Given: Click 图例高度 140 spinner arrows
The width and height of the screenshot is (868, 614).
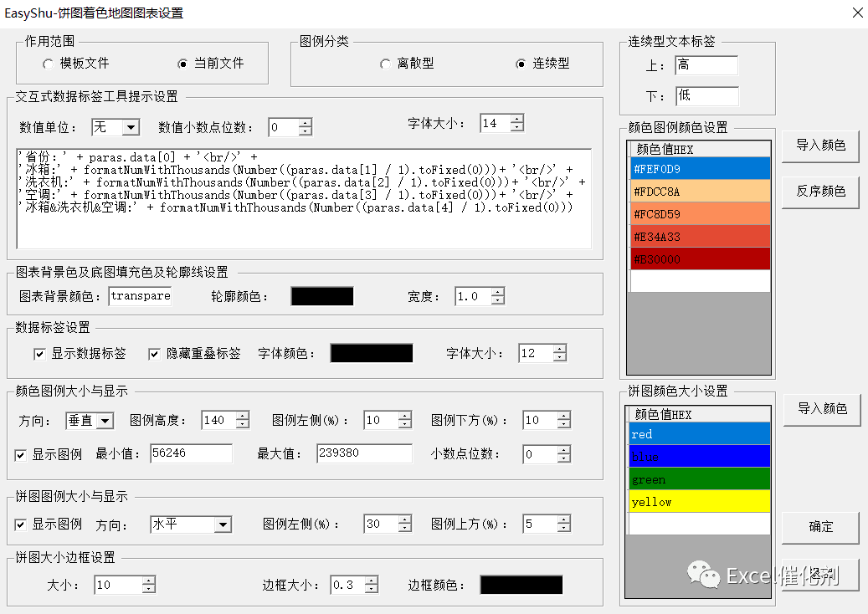Looking at the screenshot, I should pos(243,420).
